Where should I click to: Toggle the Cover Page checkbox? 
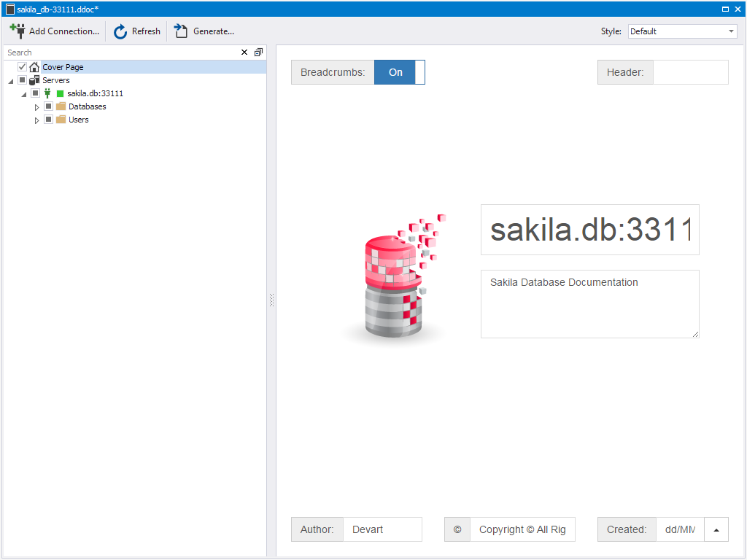click(22, 66)
